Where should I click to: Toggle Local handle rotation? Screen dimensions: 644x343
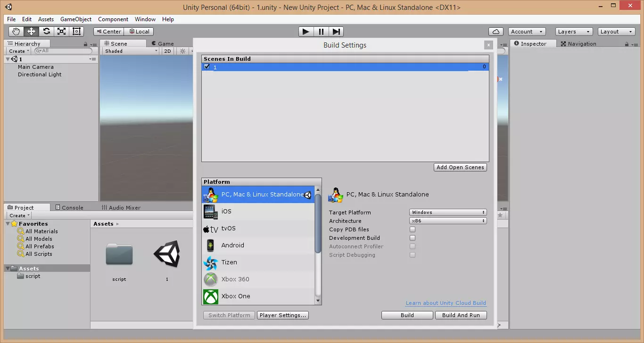coord(139,32)
